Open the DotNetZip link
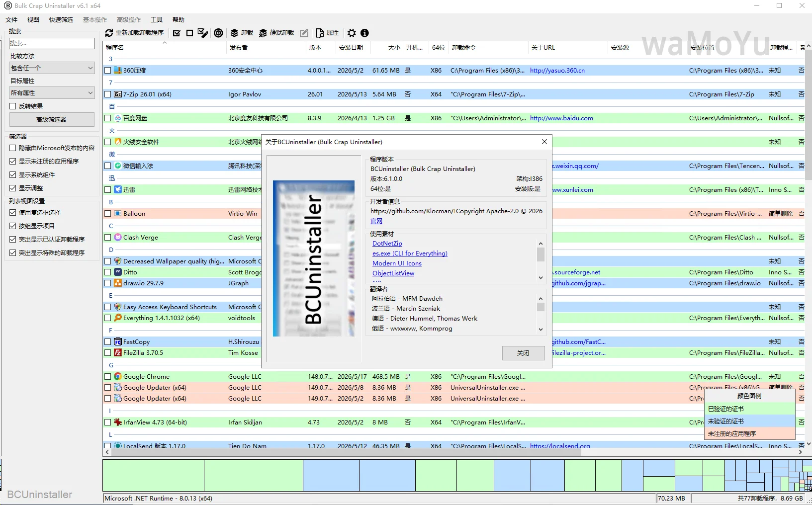The width and height of the screenshot is (812, 505). [x=387, y=244]
